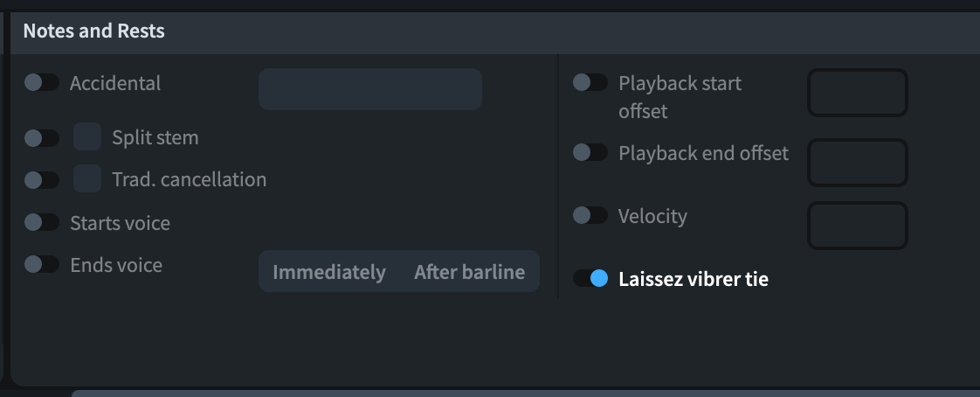Click the Playback start offset value box
This screenshot has height=397, width=980.
click(x=857, y=93)
